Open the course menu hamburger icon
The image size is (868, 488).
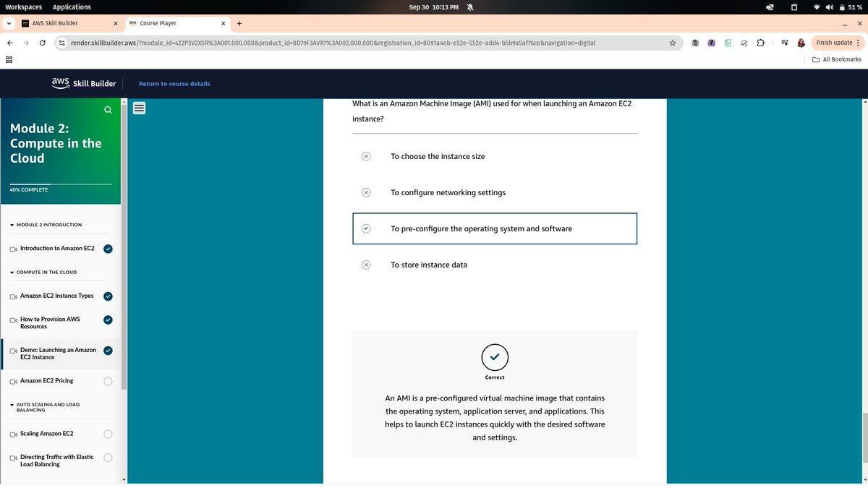point(140,108)
